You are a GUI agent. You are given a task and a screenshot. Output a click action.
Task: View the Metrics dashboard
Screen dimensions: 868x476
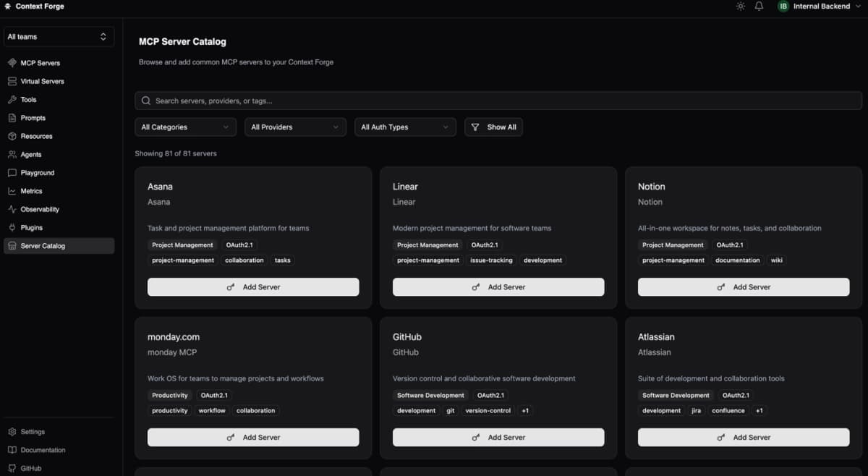coord(33,190)
